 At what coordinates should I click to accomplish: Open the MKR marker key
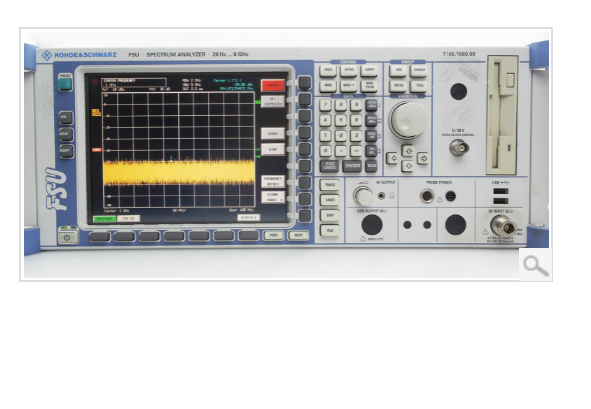328,86
